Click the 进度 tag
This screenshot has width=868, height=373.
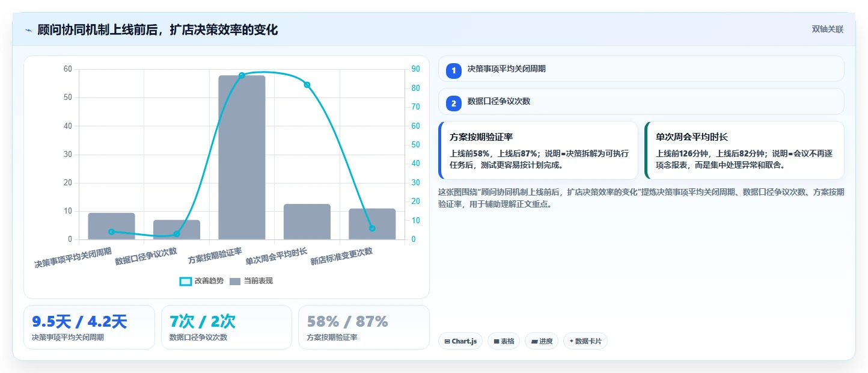pos(542,341)
